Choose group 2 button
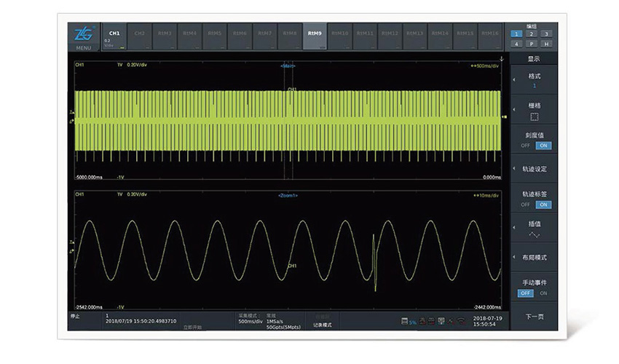Screen dimensions: 619x364 click(532, 34)
